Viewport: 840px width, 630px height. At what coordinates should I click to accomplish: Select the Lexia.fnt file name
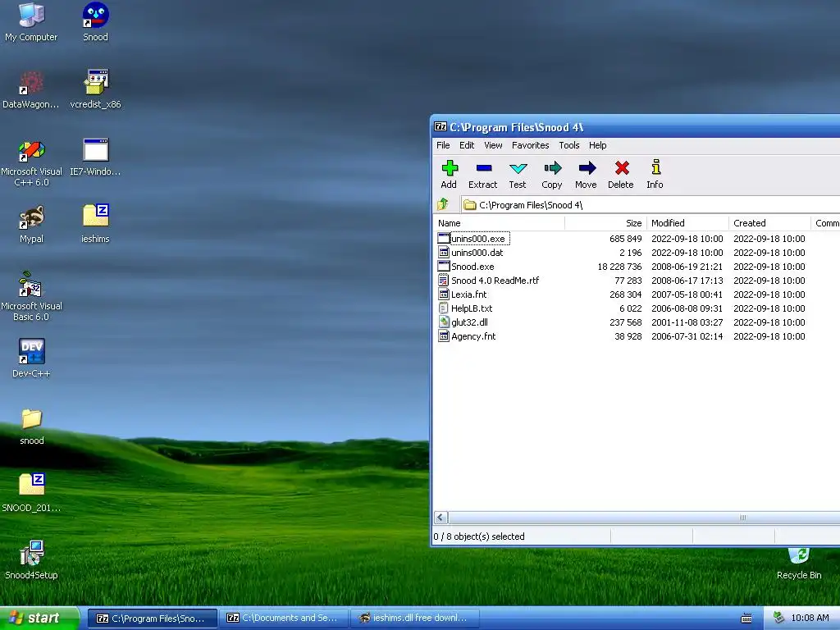pyautogui.click(x=468, y=294)
